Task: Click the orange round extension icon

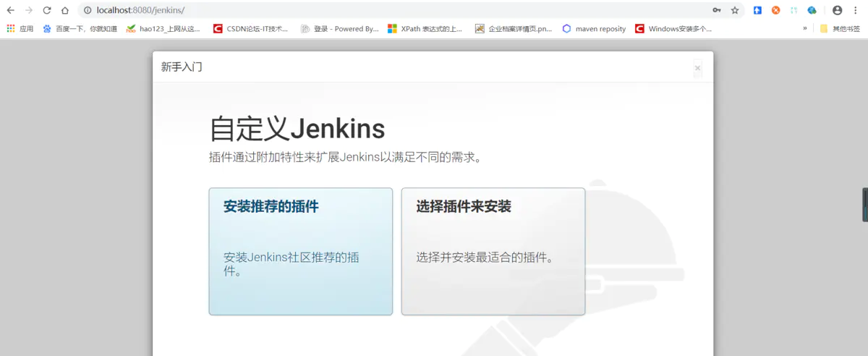Action: click(775, 10)
